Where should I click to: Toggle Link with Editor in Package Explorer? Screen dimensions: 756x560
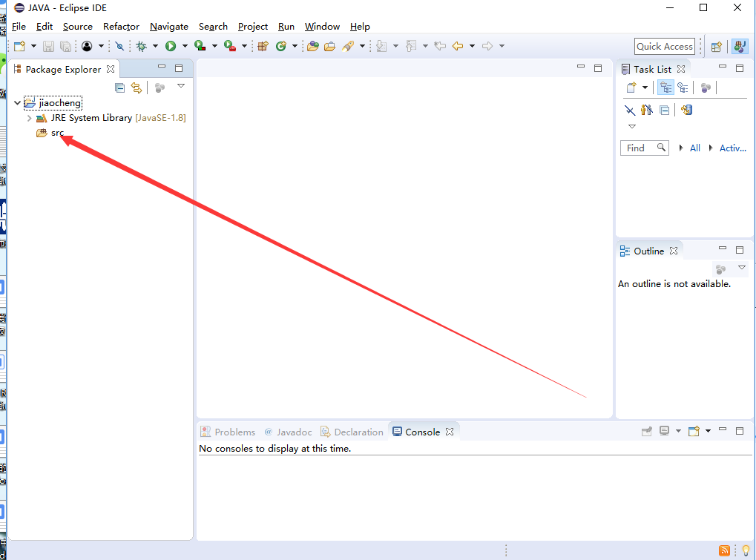(x=137, y=88)
